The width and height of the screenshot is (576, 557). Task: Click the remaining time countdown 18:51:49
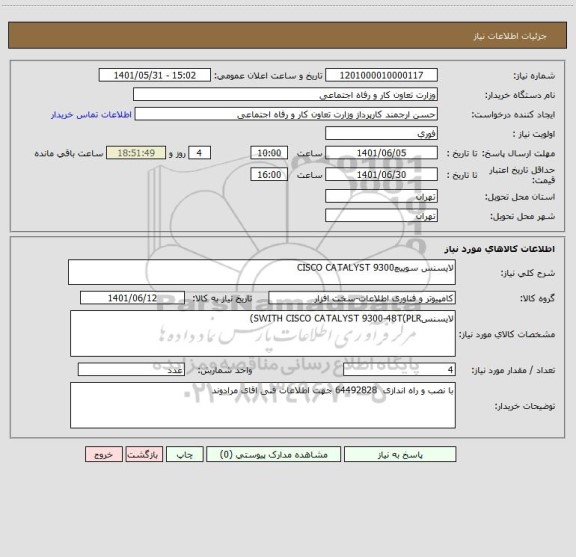pyautogui.click(x=136, y=153)
